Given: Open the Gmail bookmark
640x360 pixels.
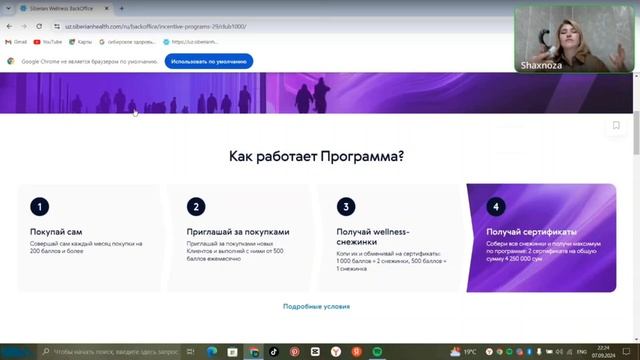Looking at the screenshot, I should [16, 42].
